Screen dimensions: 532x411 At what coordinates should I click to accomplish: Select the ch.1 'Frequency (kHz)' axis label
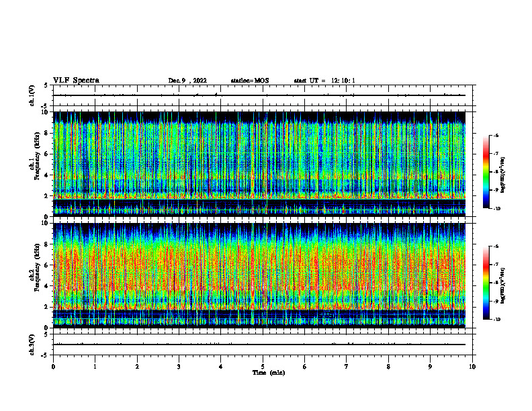click(x=37, y=156)
